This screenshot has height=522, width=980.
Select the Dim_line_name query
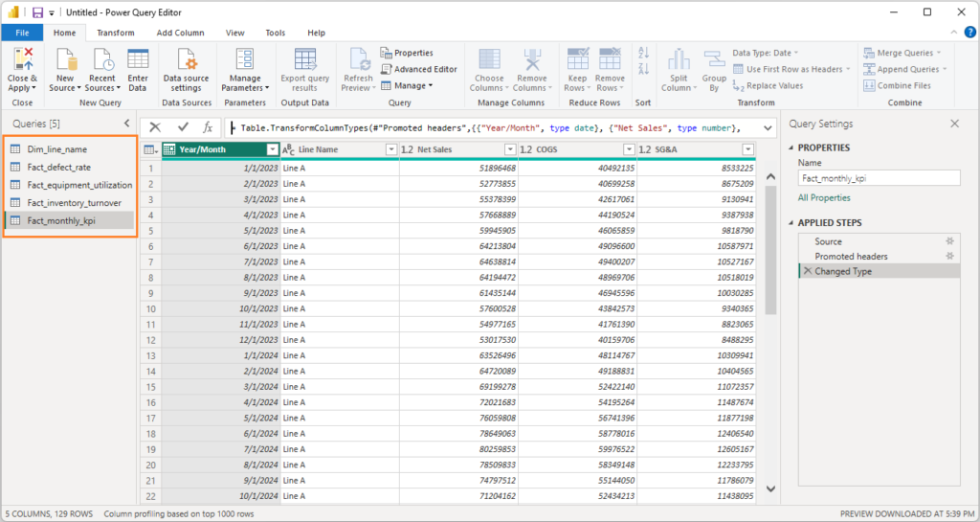coord(69,149)
